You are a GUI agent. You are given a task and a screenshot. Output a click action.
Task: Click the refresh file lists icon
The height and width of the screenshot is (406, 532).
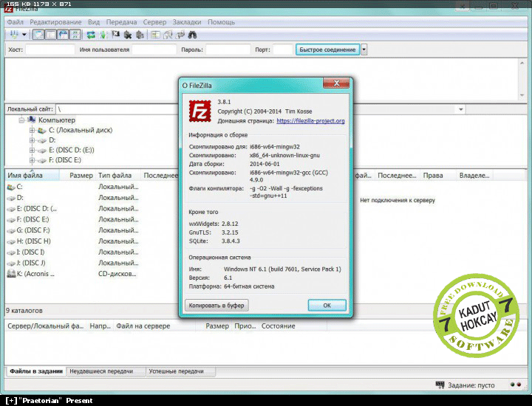91,35
